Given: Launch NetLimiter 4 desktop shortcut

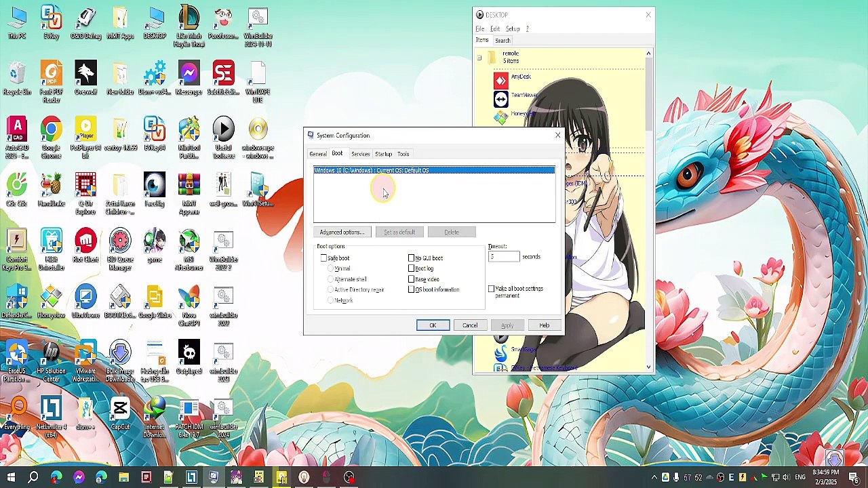Looking at the screenshot, I should (52, 418).
